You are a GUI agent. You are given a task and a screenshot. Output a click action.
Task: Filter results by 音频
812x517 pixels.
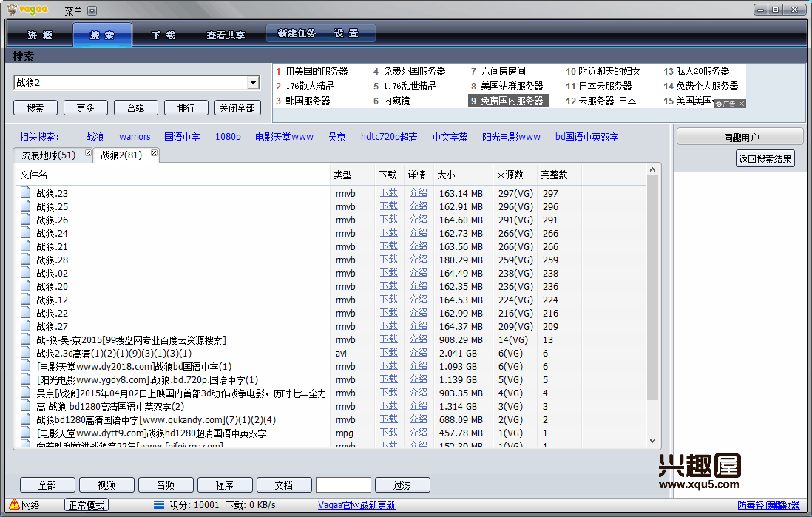tap(166, 485)
